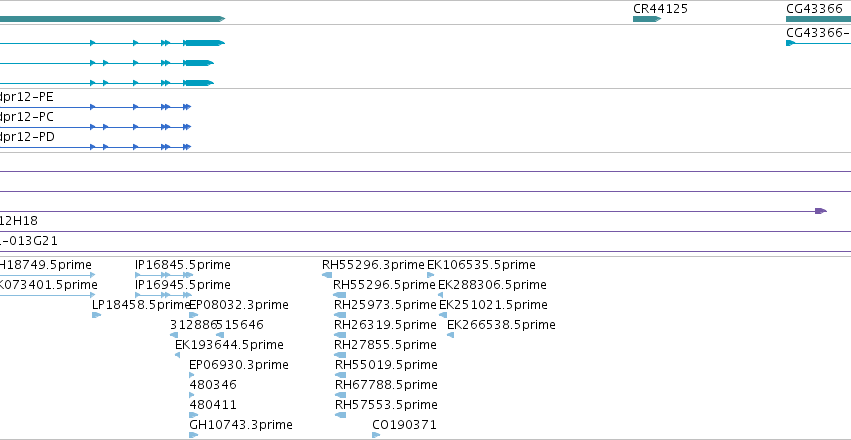This screenshot has height=440, width=851.
Task: Select the CR44125 gene glyph
Action: click(x=646, y=19)
